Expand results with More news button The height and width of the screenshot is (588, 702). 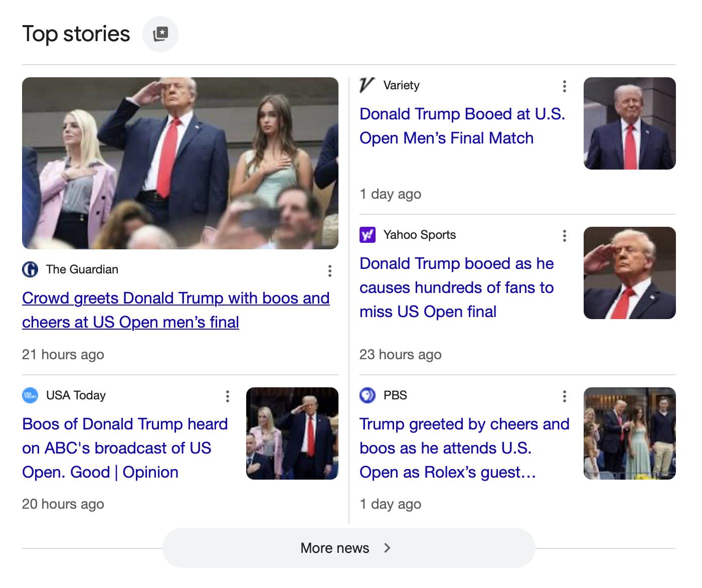tap(334, 548)
